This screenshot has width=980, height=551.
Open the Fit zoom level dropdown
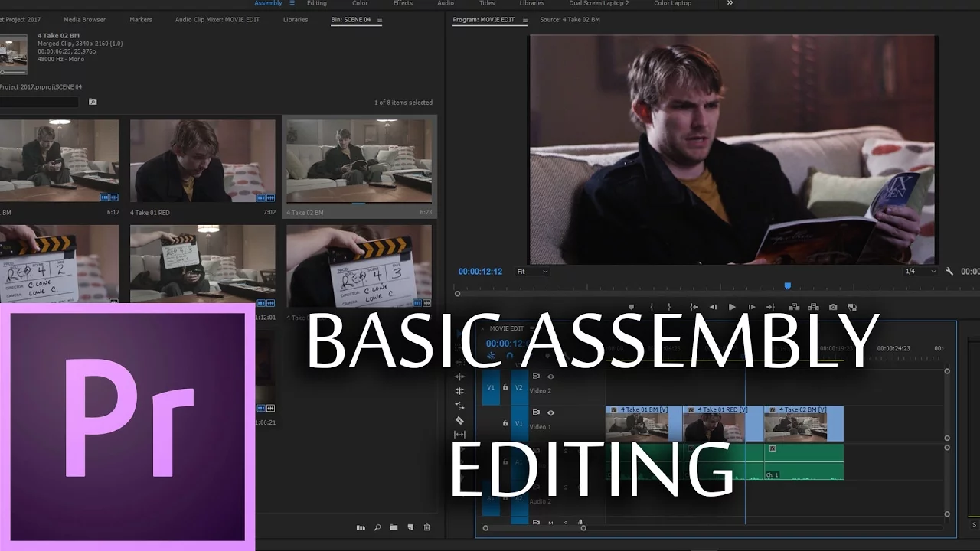(532, 272)
